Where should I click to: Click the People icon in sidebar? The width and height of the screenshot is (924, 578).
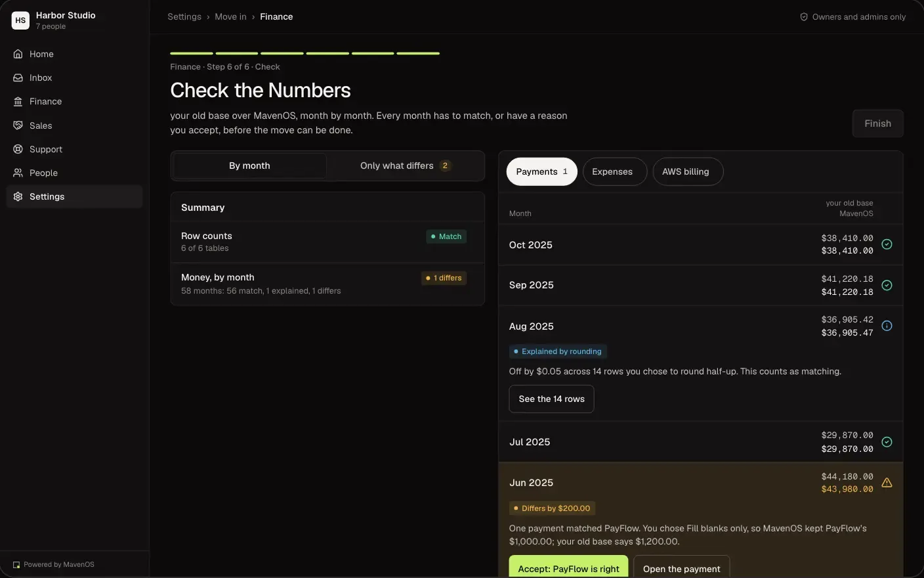18,173
